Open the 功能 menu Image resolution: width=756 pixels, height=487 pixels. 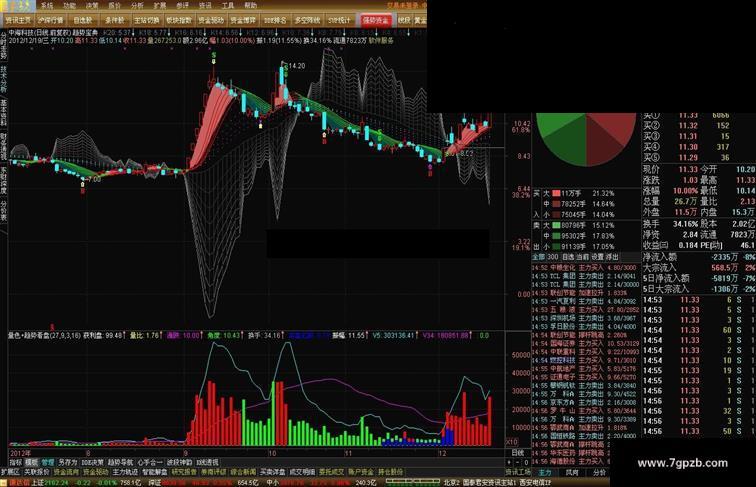69,6
